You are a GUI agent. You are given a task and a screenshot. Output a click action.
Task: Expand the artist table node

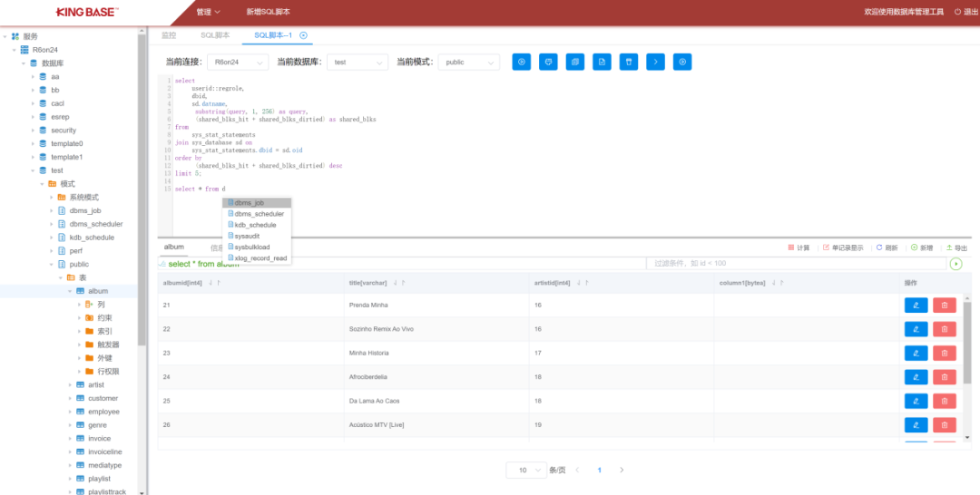70,385
